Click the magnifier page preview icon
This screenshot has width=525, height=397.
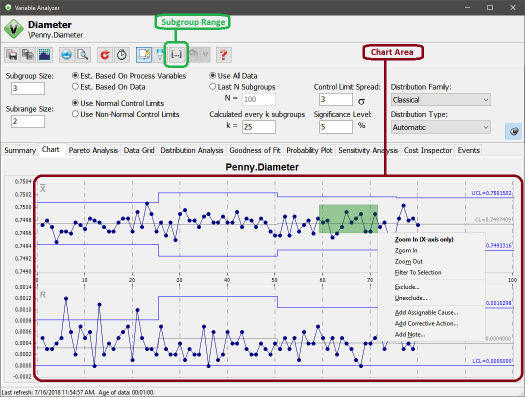[x=83, y=55]
